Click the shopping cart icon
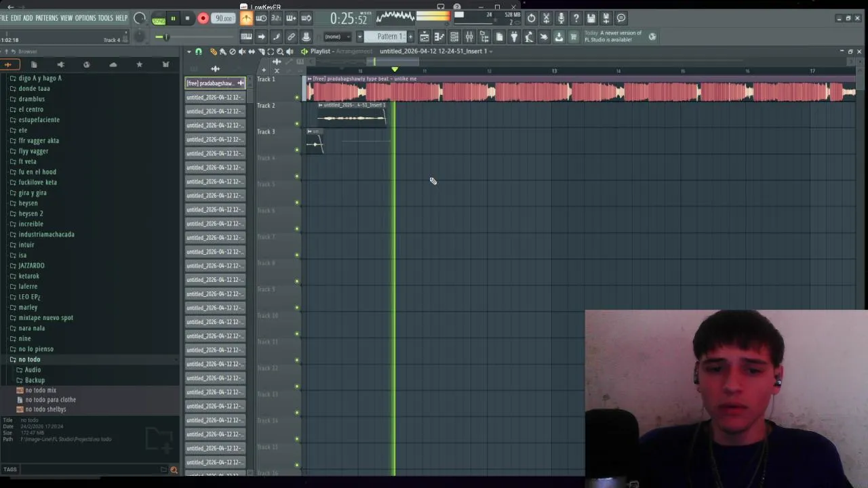The height and width of the screenshot is (488, 868). click(x=574, y=37)
